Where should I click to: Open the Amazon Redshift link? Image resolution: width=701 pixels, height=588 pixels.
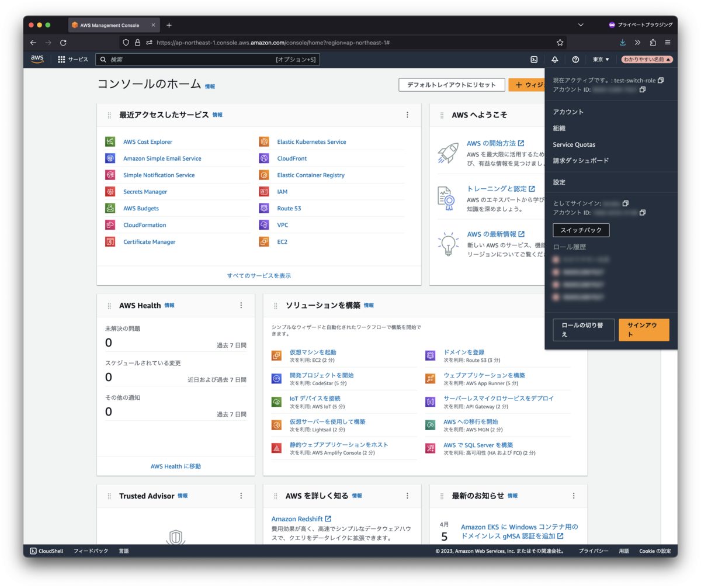[301, 519]
